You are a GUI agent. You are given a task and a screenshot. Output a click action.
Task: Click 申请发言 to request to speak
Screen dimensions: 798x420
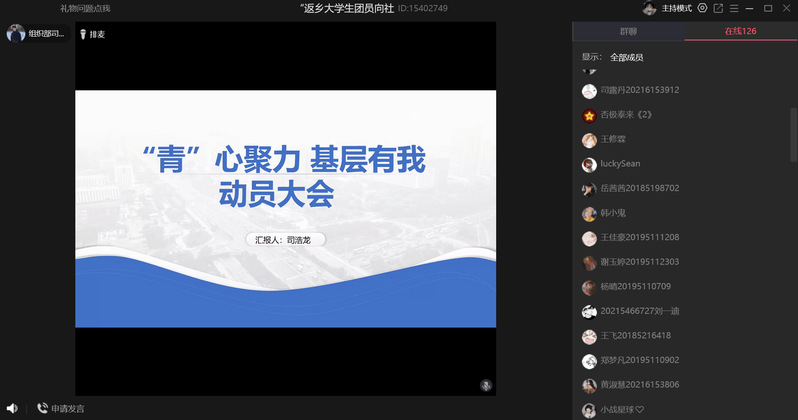pyautogui.click(x=61, y=408)
